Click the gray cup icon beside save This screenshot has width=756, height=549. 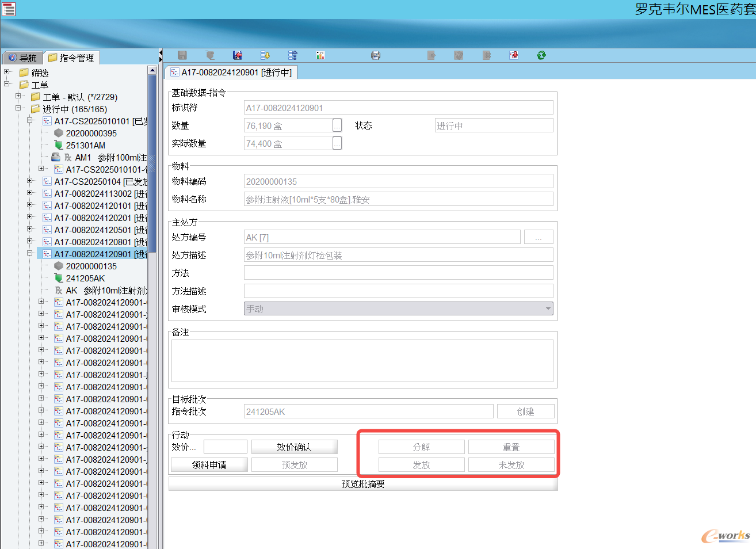click(x=210, y=55)
